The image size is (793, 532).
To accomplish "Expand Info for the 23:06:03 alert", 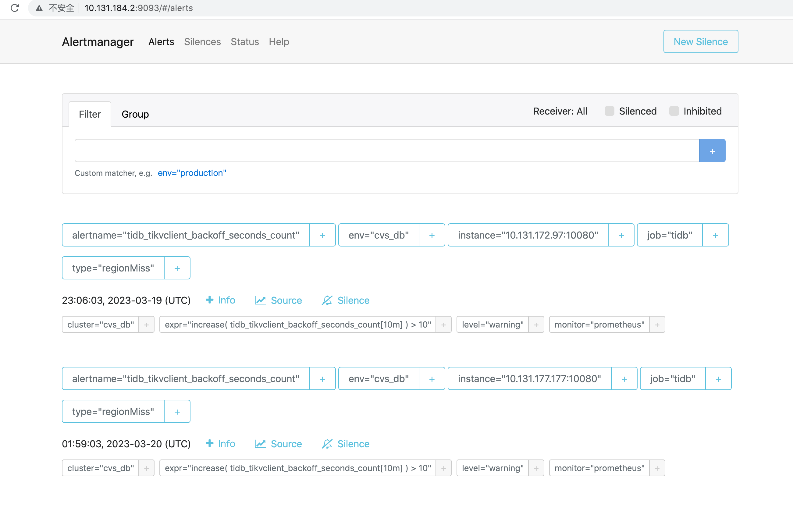I will pyautogui.click(x=221, y=300).
